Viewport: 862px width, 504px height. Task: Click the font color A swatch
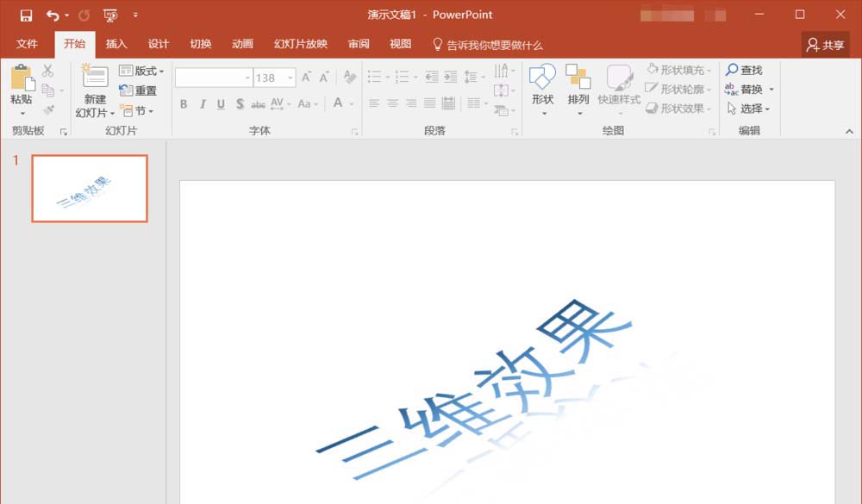click(338, 103)
